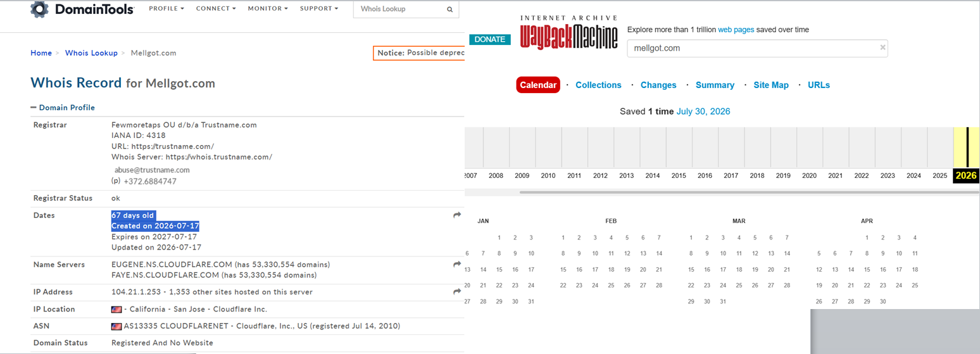Click the Wayback Machine logo
Image resolution: width=980 pixels, height=354 pixels.
point(569,33)
